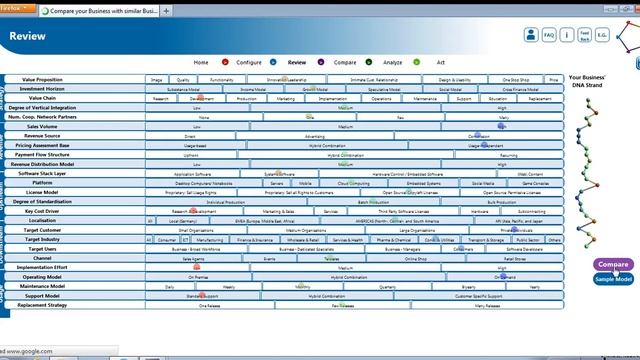The width and height of the screenshot is (640, 360).
Task: Choose 'Open Source Permissive Licenses' license model
Action: 512,193
